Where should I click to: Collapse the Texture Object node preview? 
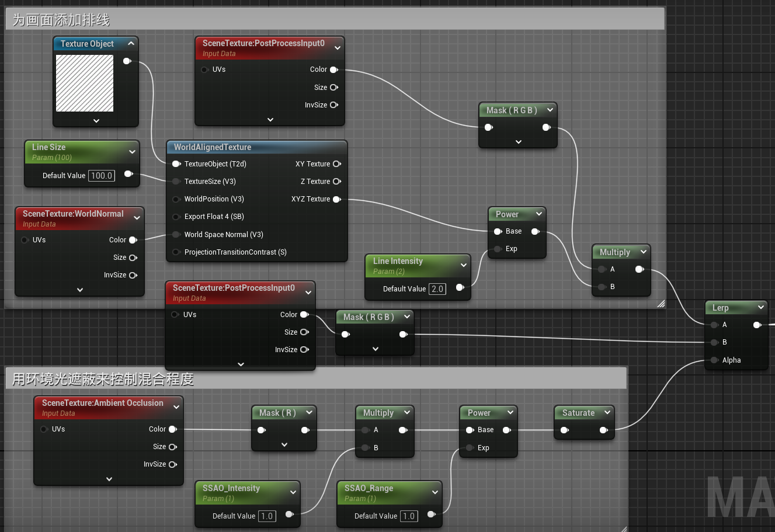pos(131,44)
